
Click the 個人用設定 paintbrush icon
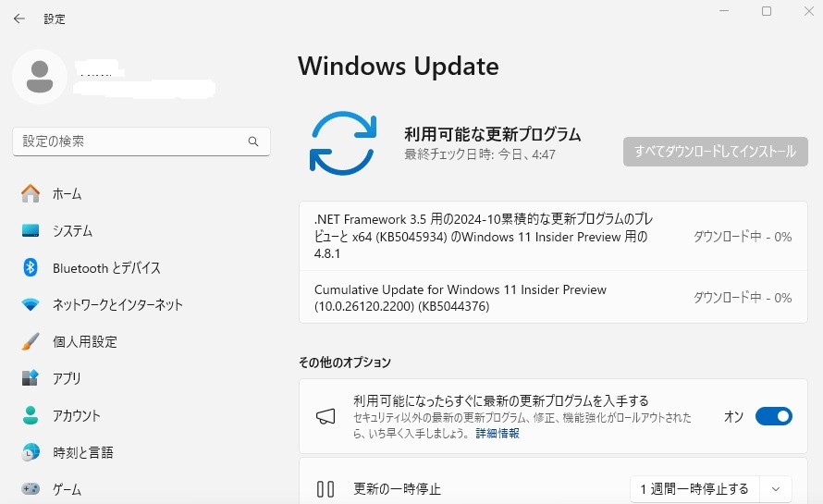(x=31, y=341)
